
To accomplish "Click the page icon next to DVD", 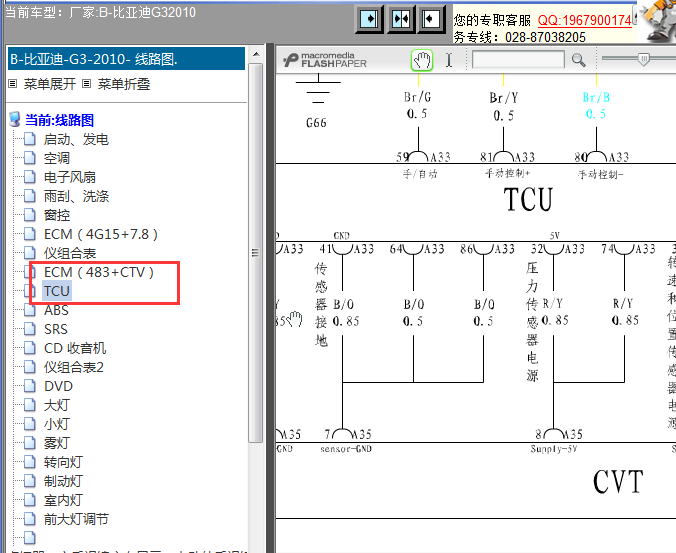I will (x=29, y=386).
